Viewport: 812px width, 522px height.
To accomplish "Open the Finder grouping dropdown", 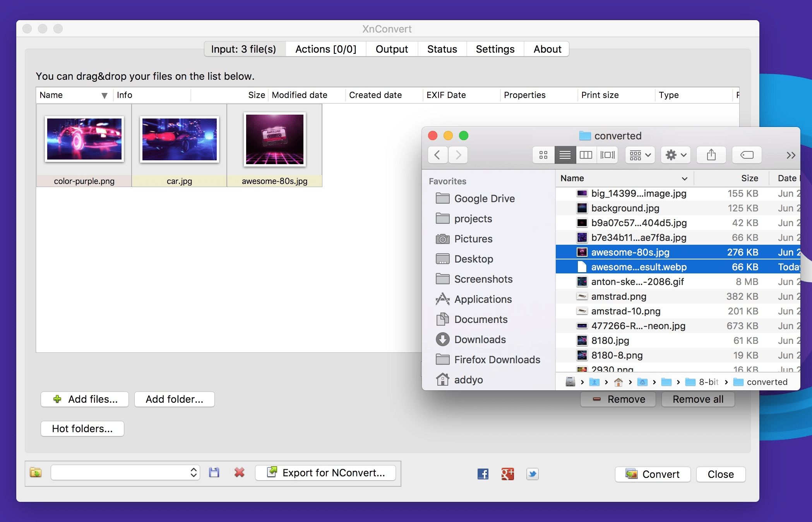I will 639,155.
